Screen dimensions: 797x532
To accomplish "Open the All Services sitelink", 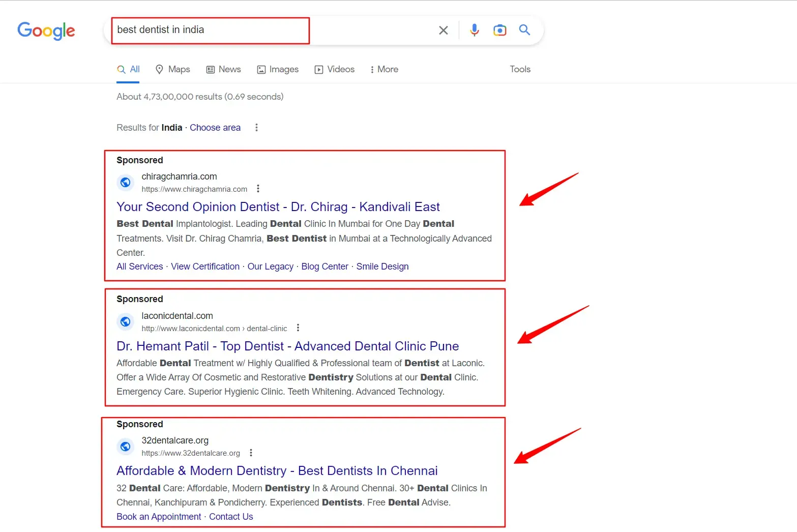I will click(140, 267).
